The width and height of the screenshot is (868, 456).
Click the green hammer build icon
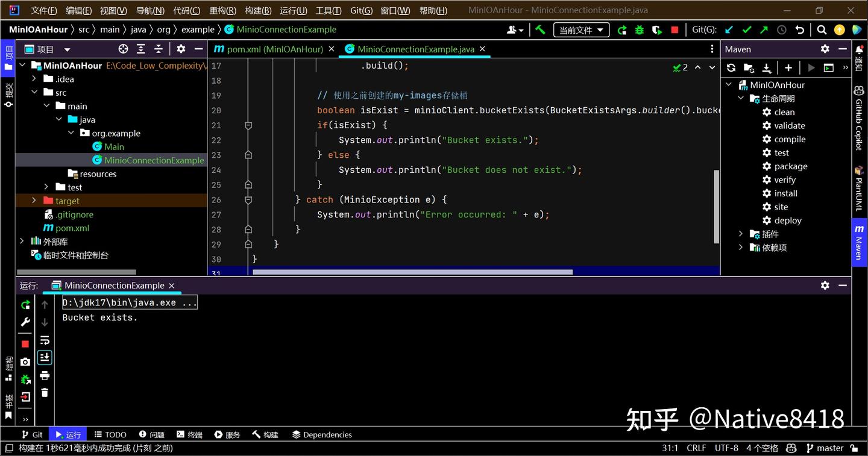point(541,30)
